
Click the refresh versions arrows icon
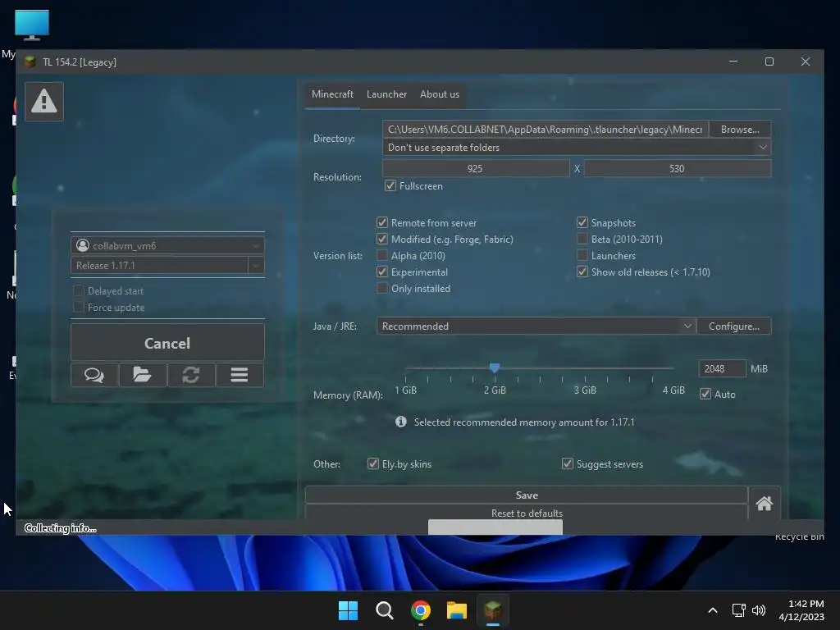click(191, 374)
